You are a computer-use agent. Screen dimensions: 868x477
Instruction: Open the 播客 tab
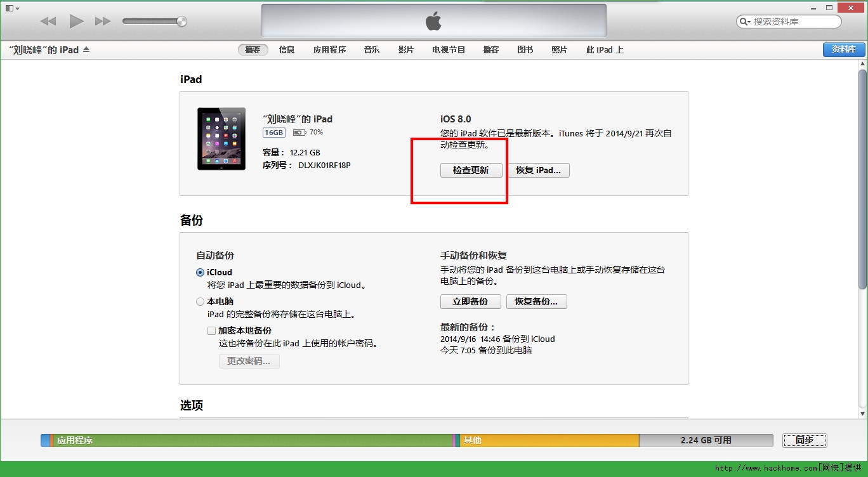[491, 49]
